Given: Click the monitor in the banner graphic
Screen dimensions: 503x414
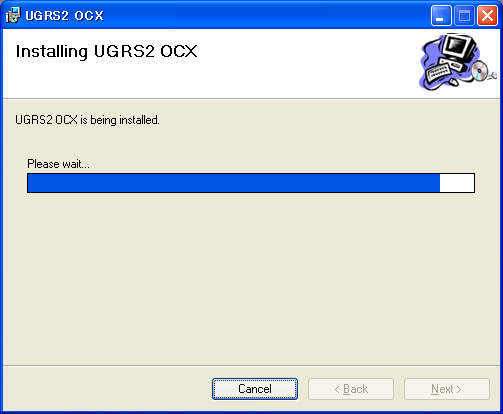Looking at the screenshot, I should [459, 48].
